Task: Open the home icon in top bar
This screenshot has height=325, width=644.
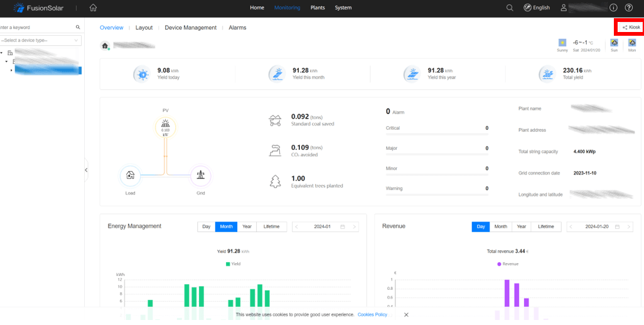Action: pos(94,8)
